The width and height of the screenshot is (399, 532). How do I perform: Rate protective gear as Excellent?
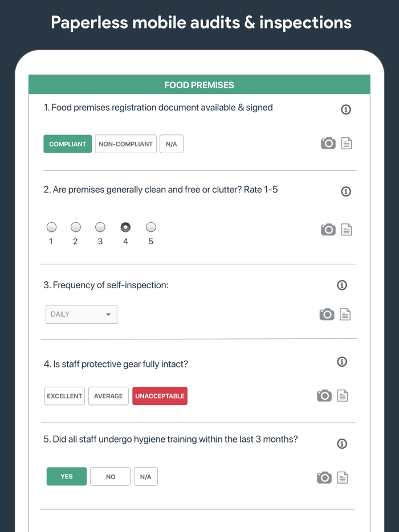click(64, 396)
